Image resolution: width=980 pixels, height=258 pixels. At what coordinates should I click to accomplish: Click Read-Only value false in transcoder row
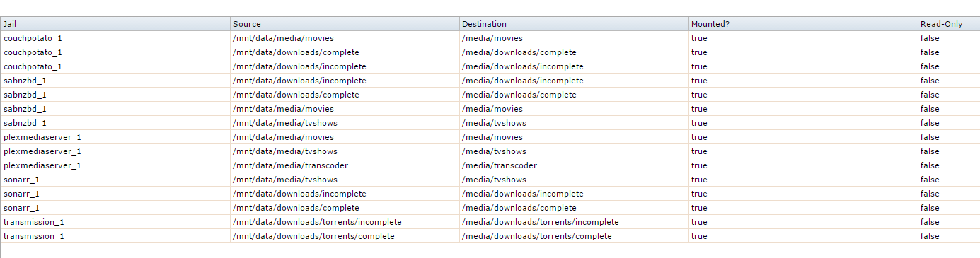click(x=930, y=165)
